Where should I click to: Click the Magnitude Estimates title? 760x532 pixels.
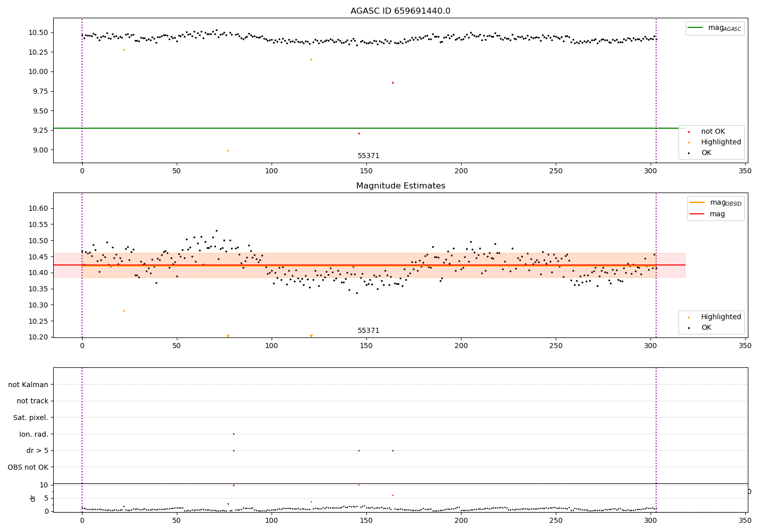[x=400, y=186]
